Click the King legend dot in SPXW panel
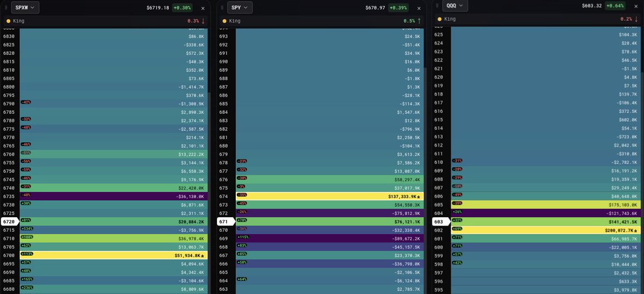The height and width of the screenshot is (294, 644). 8,21
